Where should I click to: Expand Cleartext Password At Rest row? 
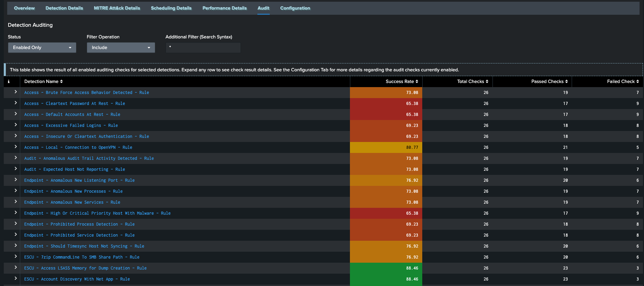pyautogui.click(x=15, y=103)
